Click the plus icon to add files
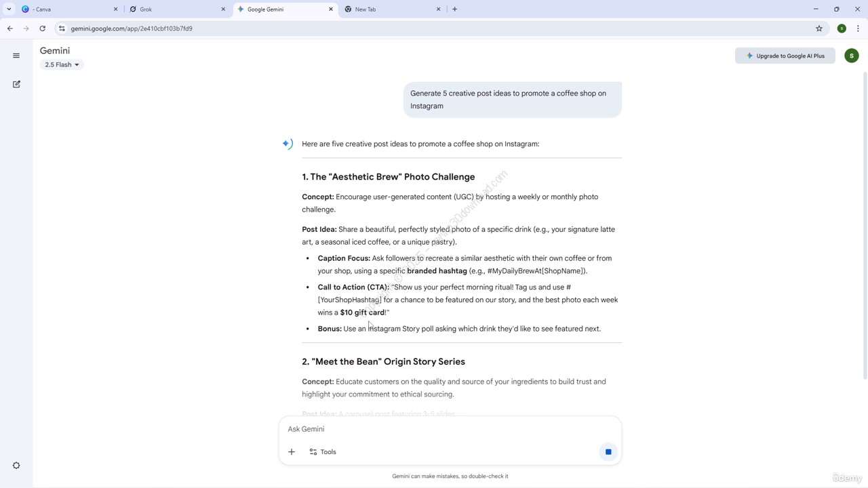 (292, 452)
